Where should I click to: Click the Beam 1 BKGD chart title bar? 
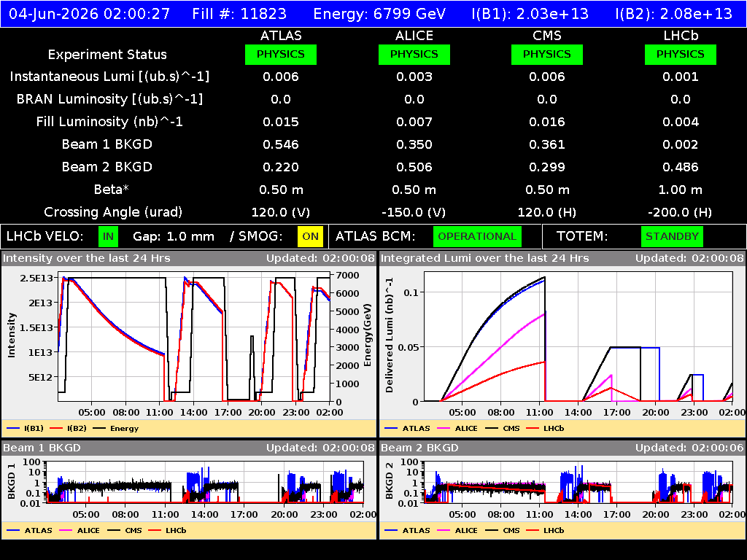coord(189,448)
